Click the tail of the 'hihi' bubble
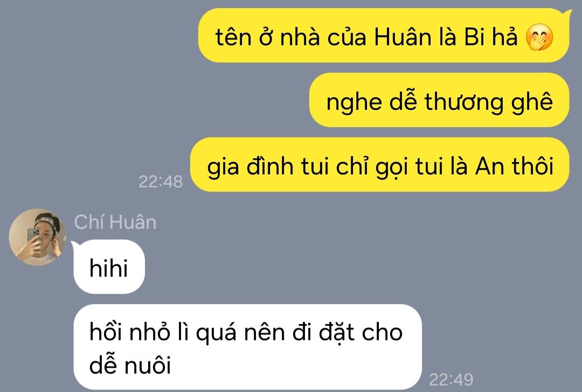This screenshot has width=582, height=392. [73, 244]
